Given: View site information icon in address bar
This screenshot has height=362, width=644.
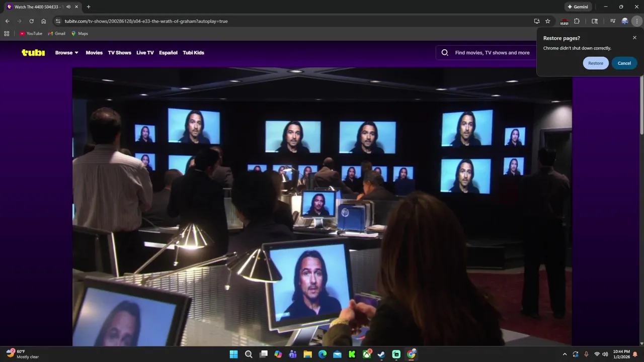Looking at the screenshot, I should click(58, 21).
